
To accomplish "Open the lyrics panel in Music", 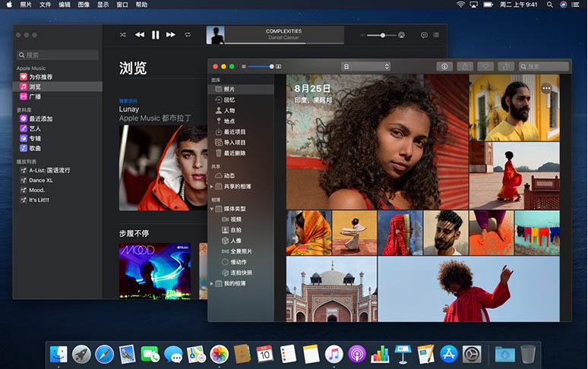I will coord(424,35).
